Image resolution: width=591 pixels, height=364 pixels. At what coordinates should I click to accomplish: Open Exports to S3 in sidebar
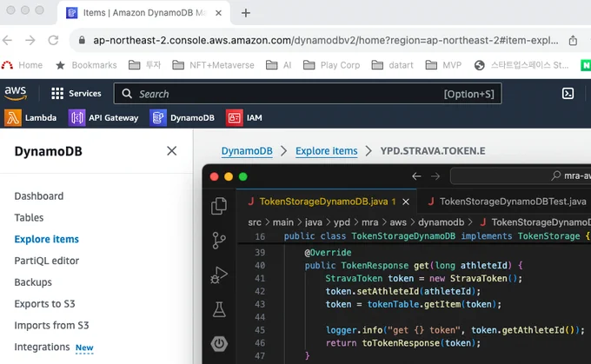[x=45, y=304]
